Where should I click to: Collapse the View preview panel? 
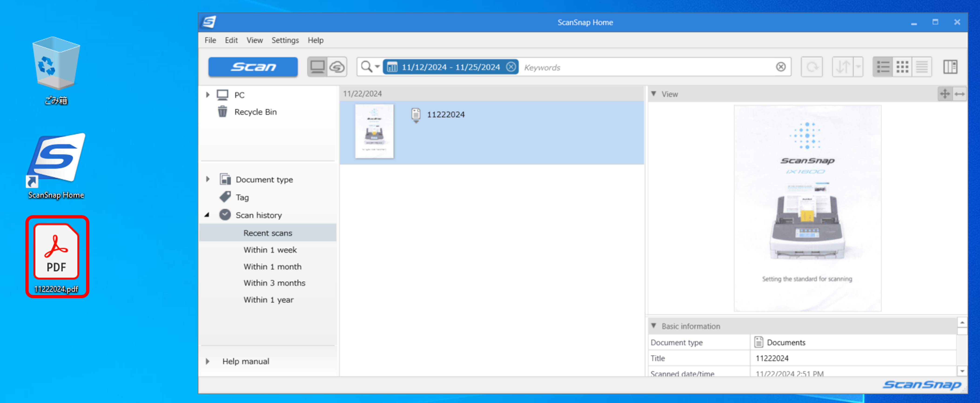click(654, 93)
